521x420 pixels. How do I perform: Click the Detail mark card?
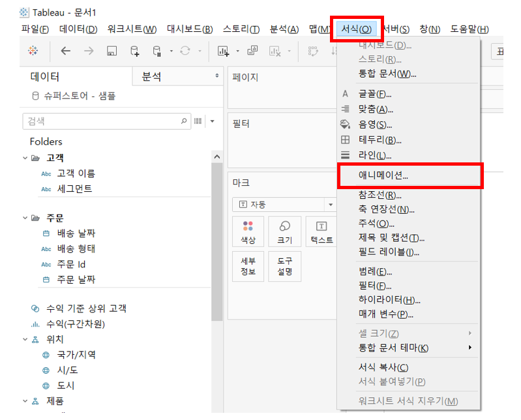coord(248,267)
